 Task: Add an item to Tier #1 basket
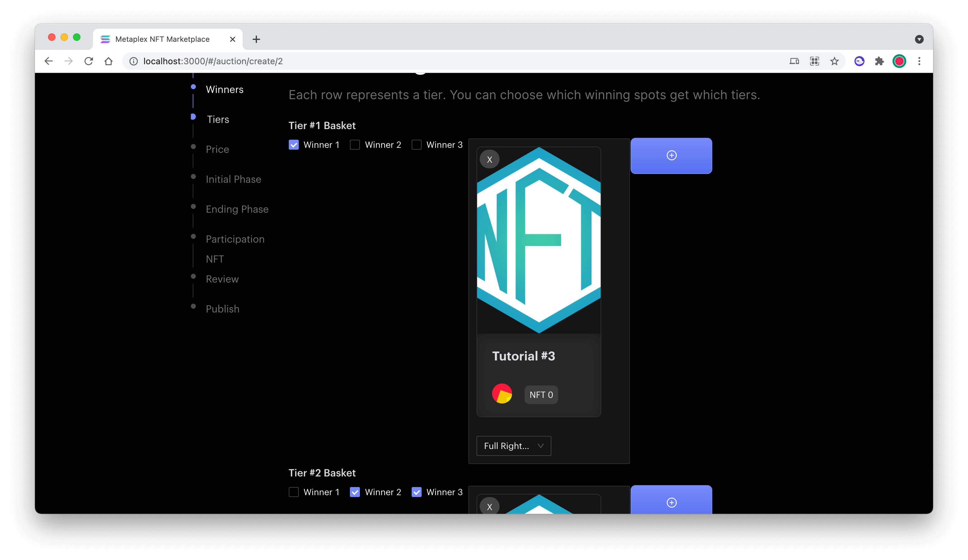click(671, 156)
